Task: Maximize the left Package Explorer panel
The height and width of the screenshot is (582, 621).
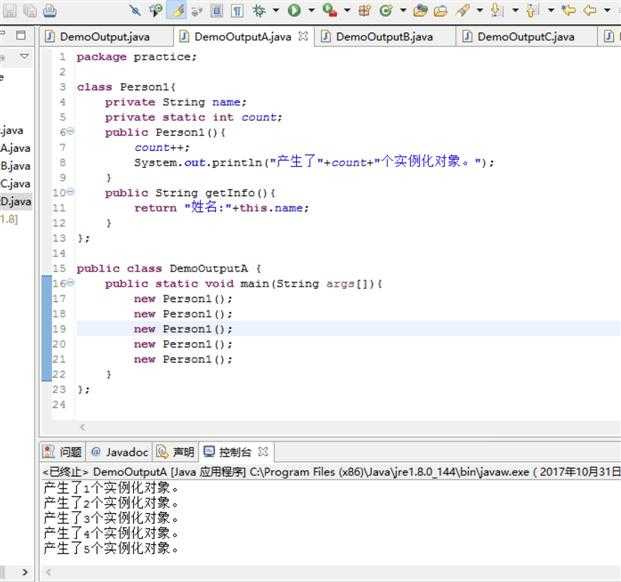Action: point(21,35)
